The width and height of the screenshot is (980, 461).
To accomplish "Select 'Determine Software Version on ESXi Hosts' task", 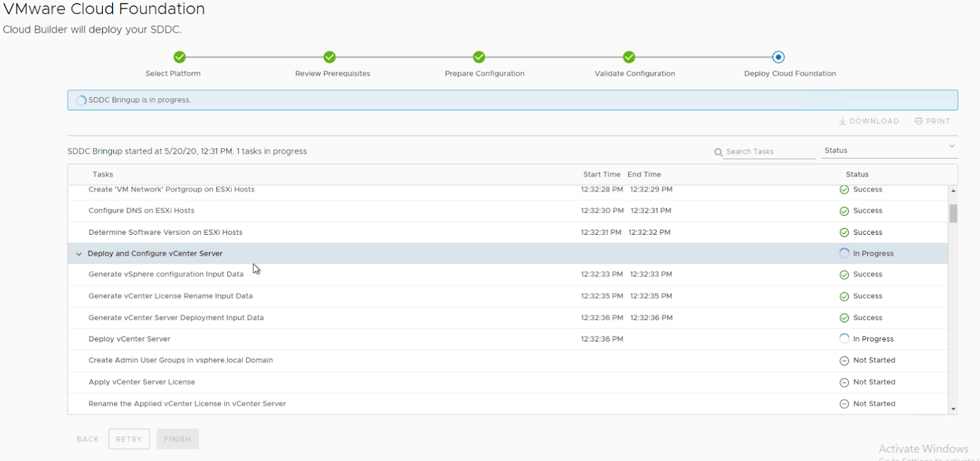I will point(508,232).
